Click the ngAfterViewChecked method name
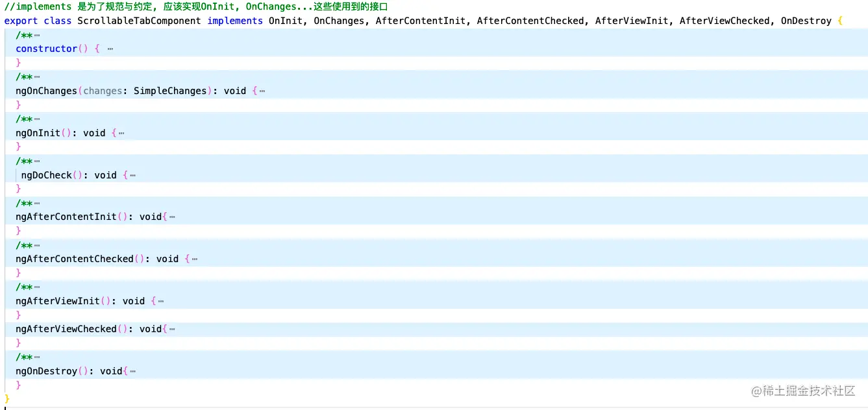This screenshot has width=868, height=410. 66,329
